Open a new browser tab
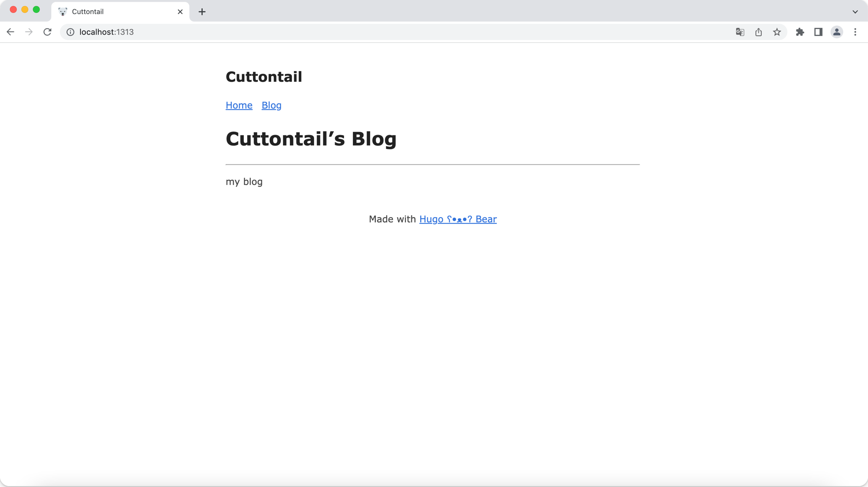Viewport: 868px width, 487px height. coord(202,12)
